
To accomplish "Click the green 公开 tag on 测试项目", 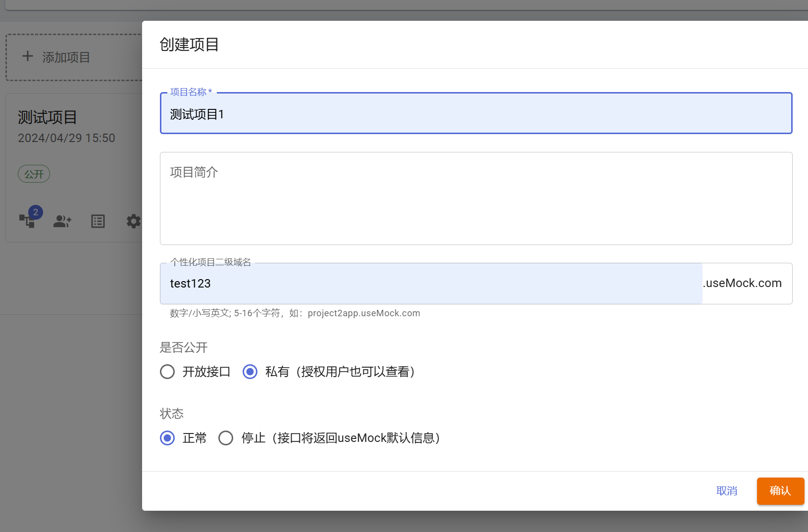I will [x=34, y=174].
